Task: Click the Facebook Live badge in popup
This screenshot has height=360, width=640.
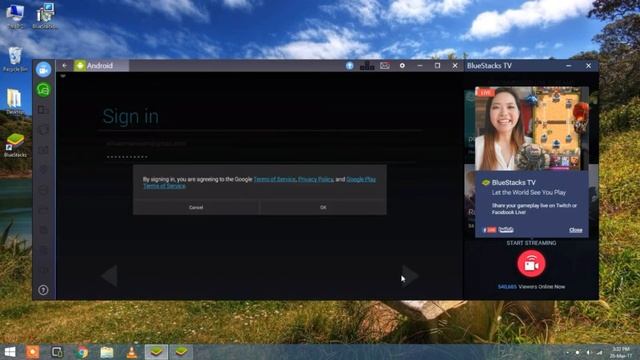Action: pos(489,230)
